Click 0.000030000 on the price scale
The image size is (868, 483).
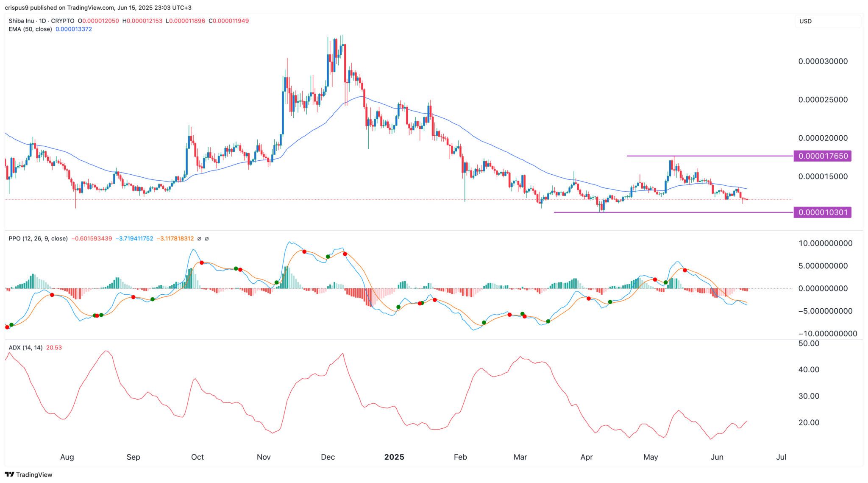(x=823, y=61)
